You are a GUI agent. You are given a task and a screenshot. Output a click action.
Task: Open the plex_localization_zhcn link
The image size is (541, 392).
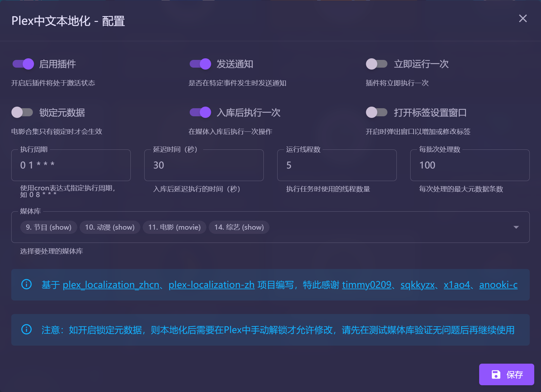click(111, 285)
